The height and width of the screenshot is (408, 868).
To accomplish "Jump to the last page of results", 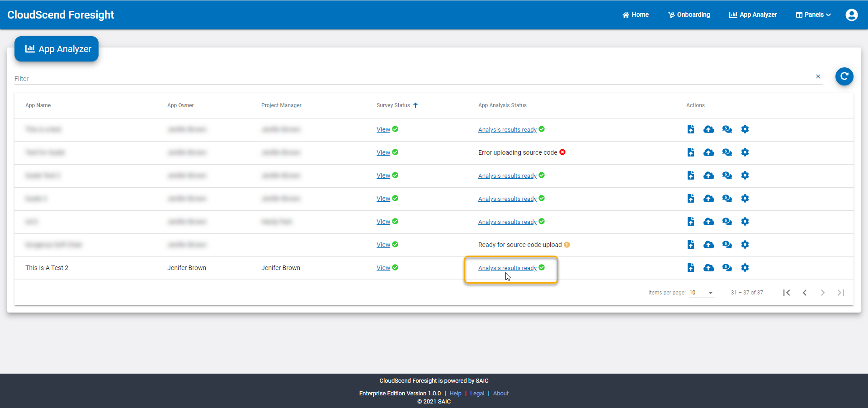I will point(841,293).
